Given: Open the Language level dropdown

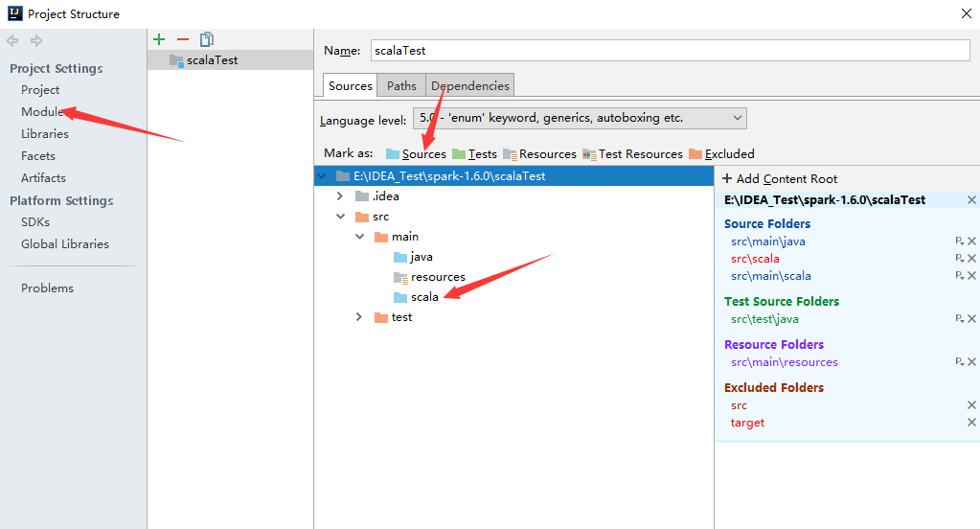Looking at the screenshot, I should (580, 118).
